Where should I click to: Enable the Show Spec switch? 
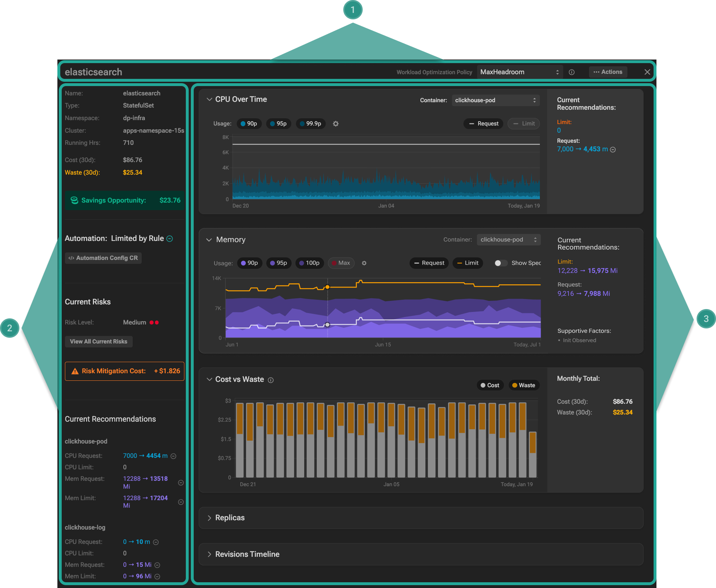pos(501,263)
